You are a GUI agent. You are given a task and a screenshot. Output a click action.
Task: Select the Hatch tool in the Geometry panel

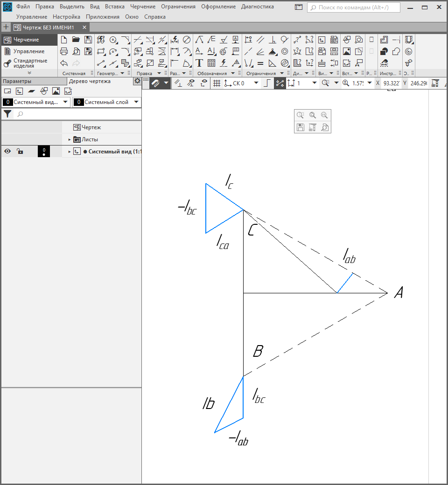(x=125, y=63)
